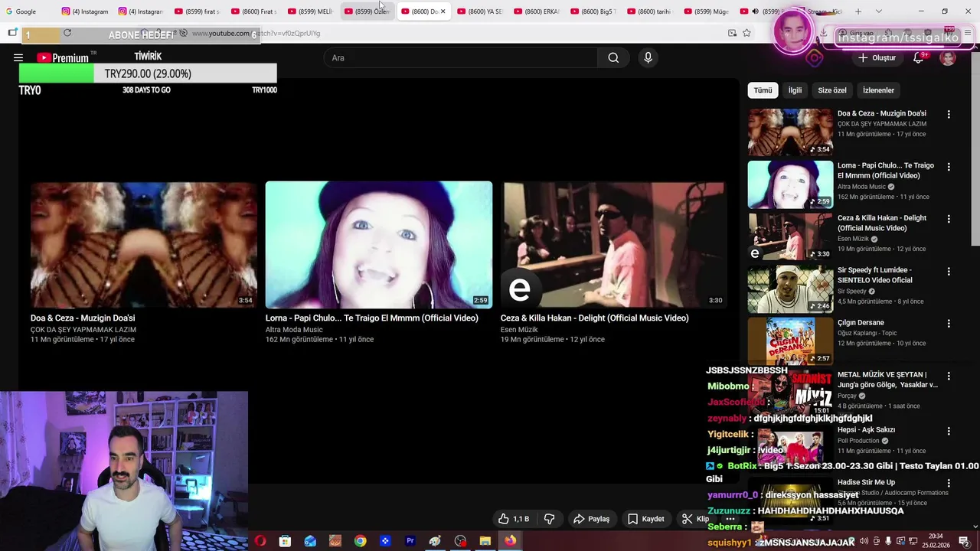Open Microsoft Store from the taskbar
This screenshot has height=551, width=980.
285,541
